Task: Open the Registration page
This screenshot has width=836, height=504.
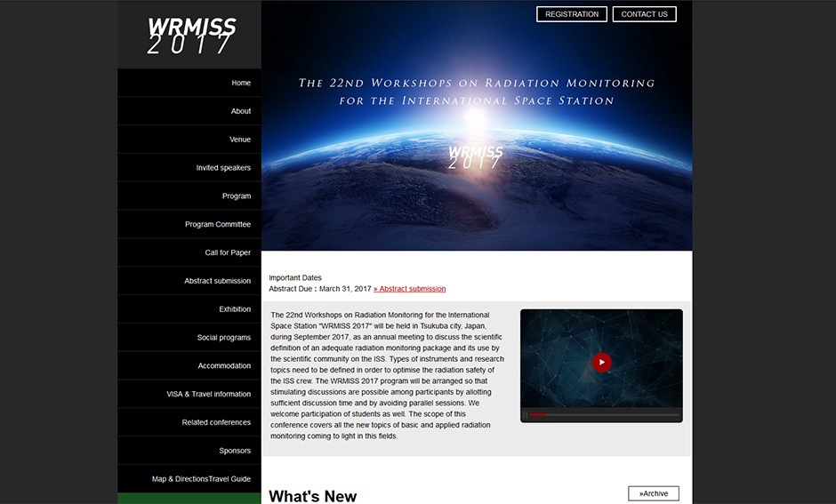Action: [572, 14]
